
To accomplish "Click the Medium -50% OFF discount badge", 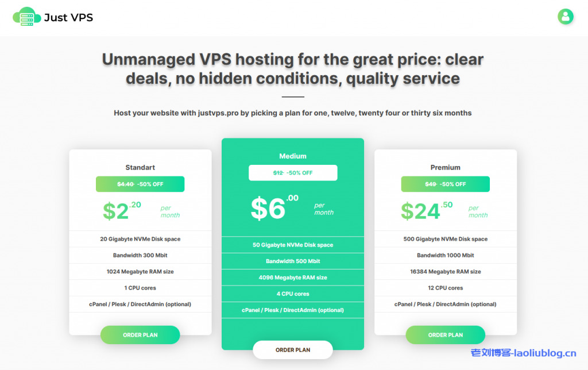I will pos(293,172).
